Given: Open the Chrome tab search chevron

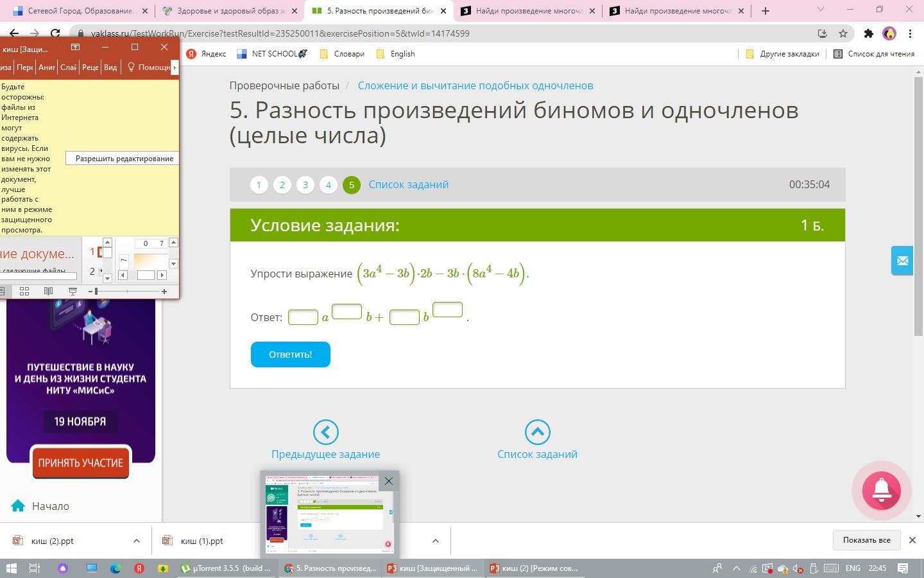Looking at the screenshot, I should [x=820, y=10].
